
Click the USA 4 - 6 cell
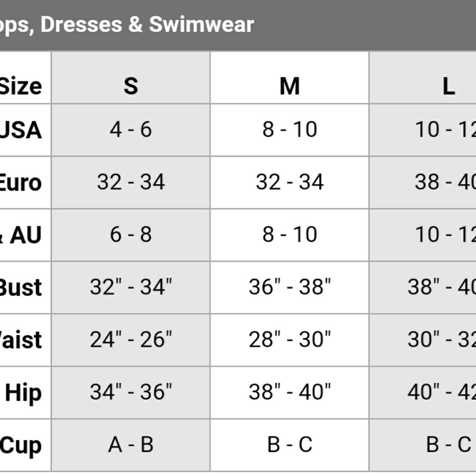pyautogui.click(x=131, y=129)
